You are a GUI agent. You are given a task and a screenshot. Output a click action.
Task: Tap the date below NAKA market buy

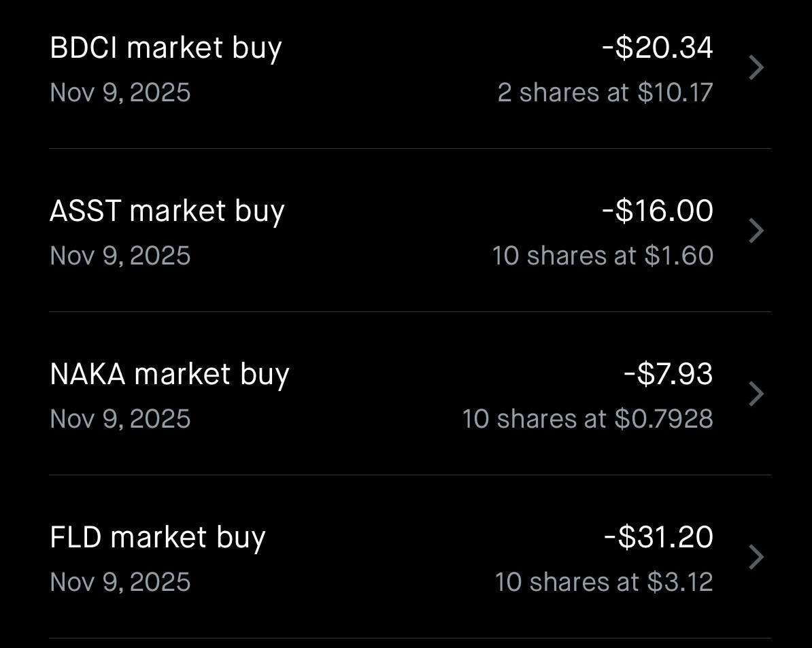point(120,420)
